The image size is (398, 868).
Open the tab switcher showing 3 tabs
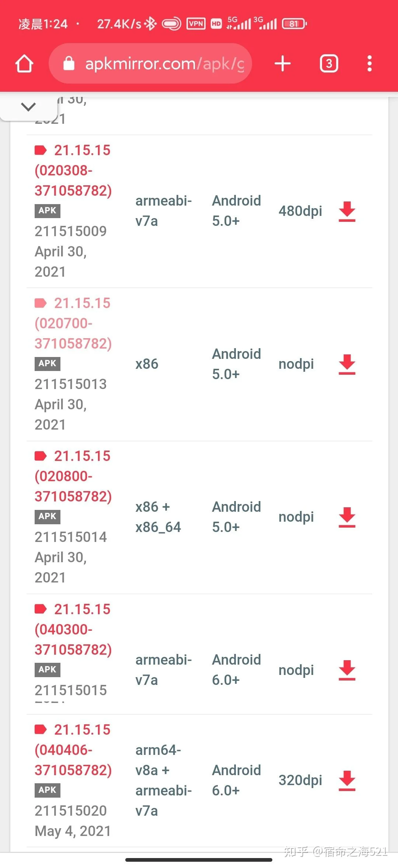click(x=329, y=64)
